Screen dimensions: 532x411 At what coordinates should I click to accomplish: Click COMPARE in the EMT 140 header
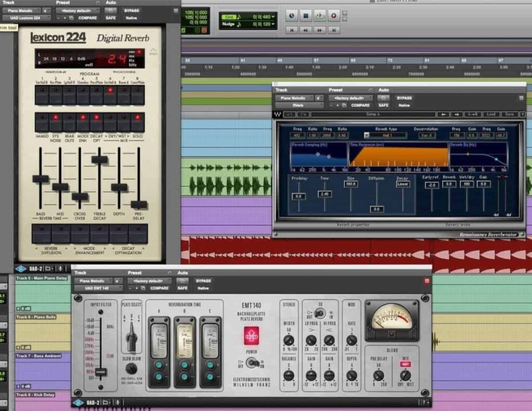(x=159, y=288)
